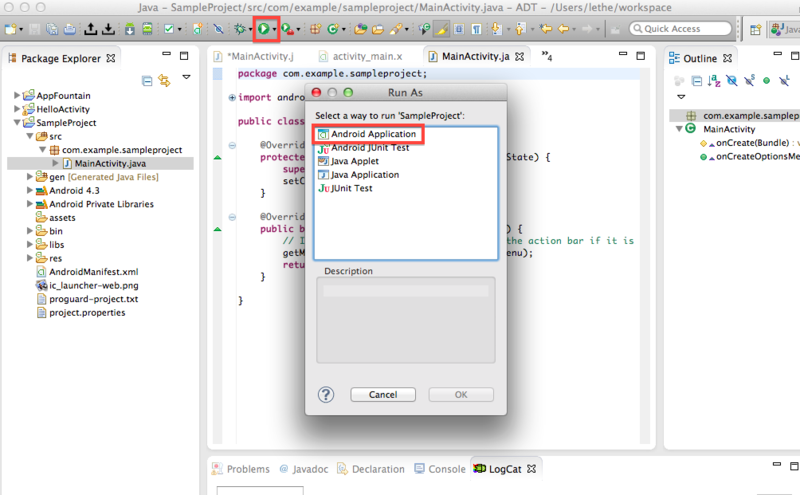The width and height of the screenshot is (800, 495).
Task: Open the Android SDK Manager icon
Action: pyautogui.click(x=130, y=29)
